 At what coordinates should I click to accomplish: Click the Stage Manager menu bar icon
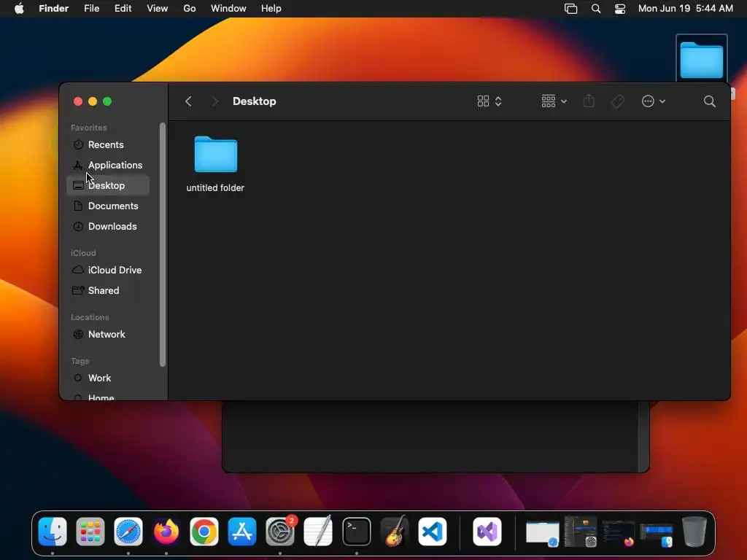coord(570,9)
